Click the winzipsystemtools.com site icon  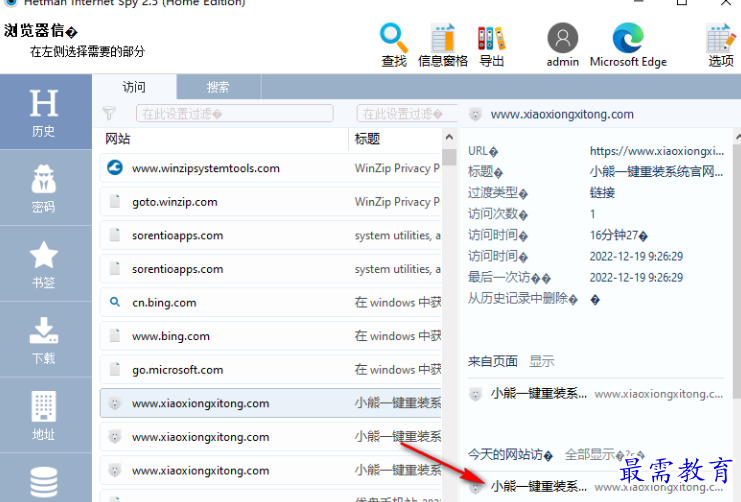click(115, 167)
